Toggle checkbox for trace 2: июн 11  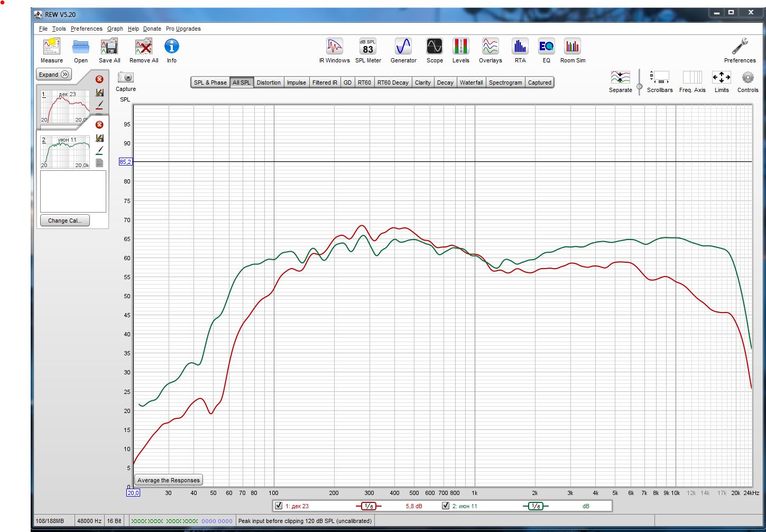pyautogui.click(x=446, y=506)
